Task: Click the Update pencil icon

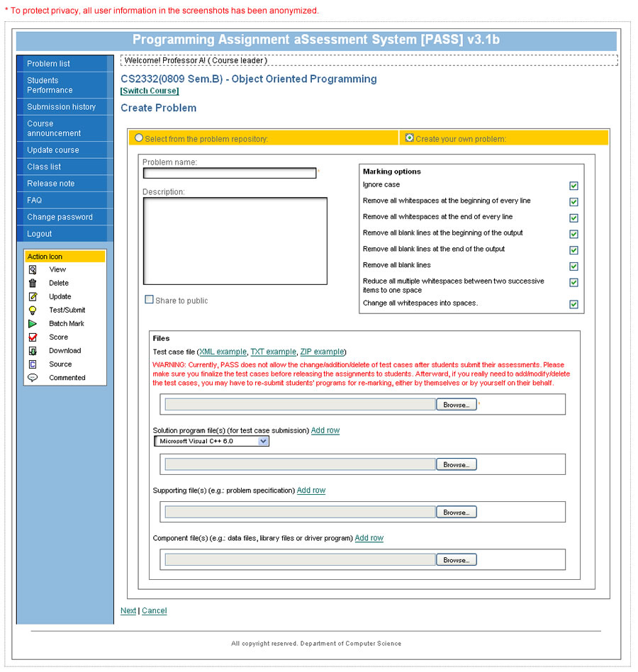Action: (33, 296)
